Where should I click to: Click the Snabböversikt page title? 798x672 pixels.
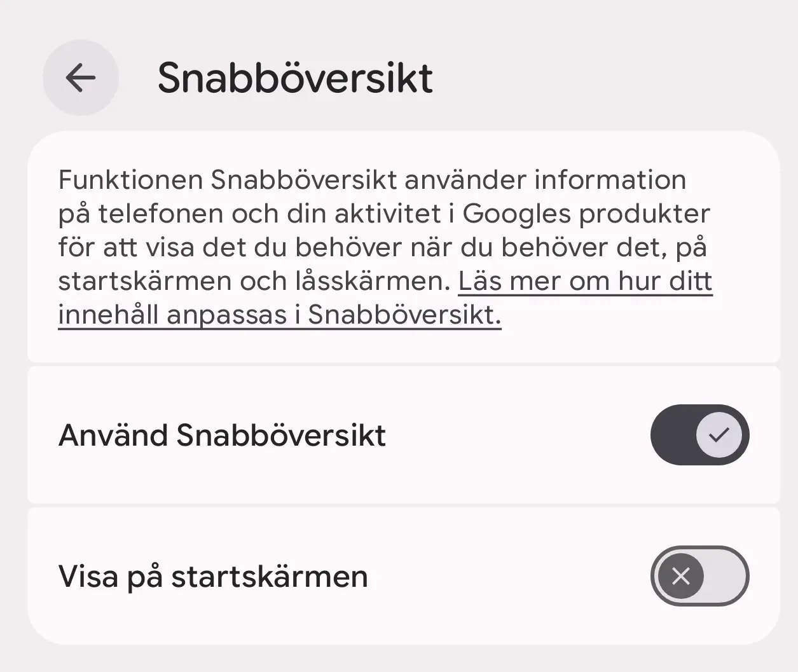[295, 78]
